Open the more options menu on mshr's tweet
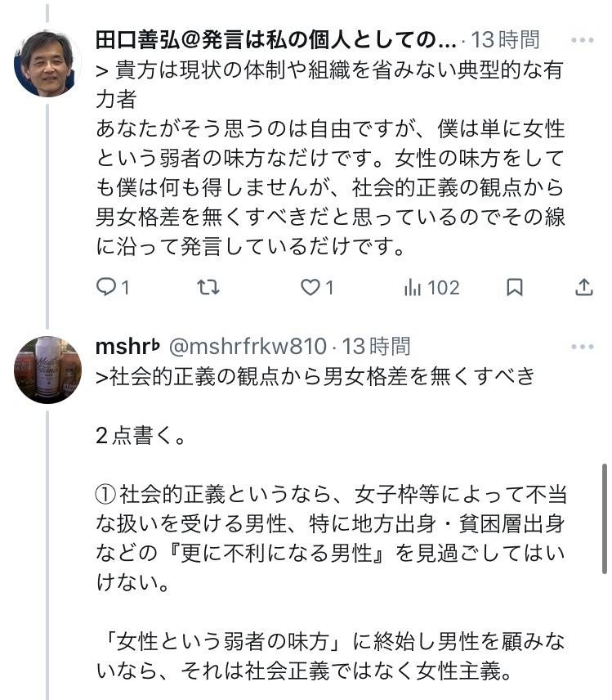Image resolution: width=612 pixels, height=700 pixels. (583, 347)
